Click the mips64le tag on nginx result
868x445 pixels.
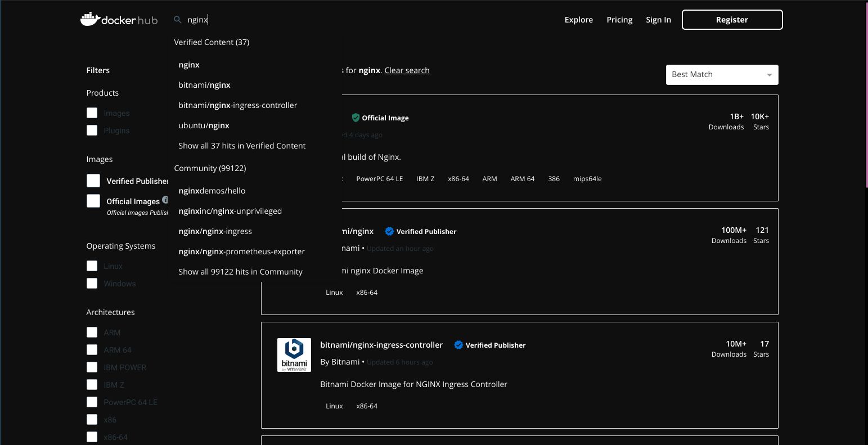click(x=587, y=179)
